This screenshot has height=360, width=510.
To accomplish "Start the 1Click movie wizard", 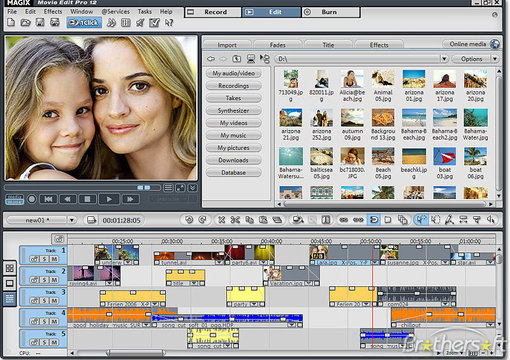I will [x=84, y=23].
